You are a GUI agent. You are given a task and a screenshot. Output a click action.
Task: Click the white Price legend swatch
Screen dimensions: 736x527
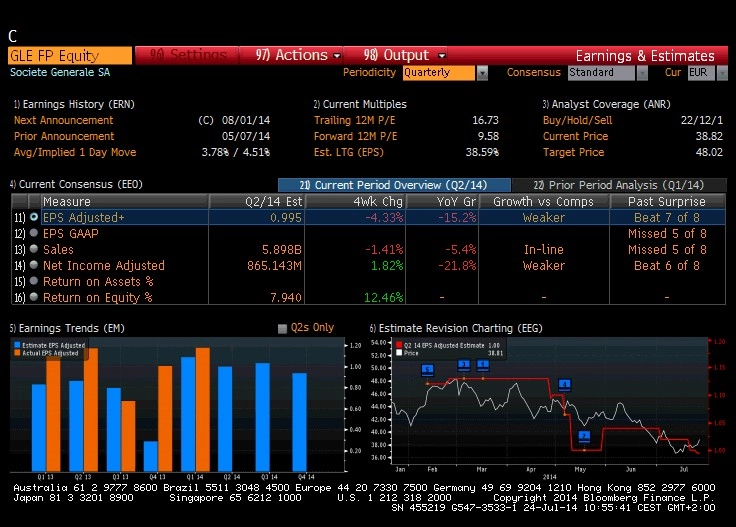click(399, 353)
